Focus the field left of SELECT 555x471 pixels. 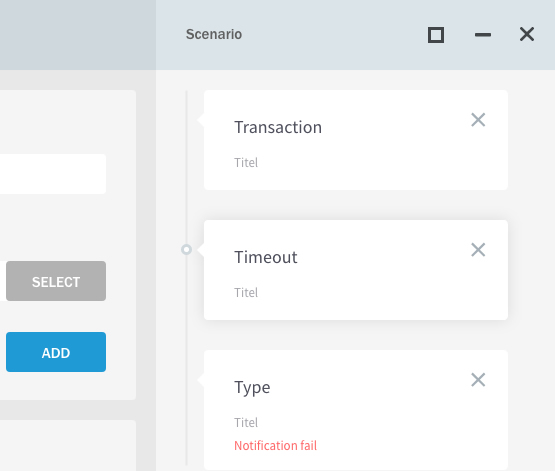2,281
